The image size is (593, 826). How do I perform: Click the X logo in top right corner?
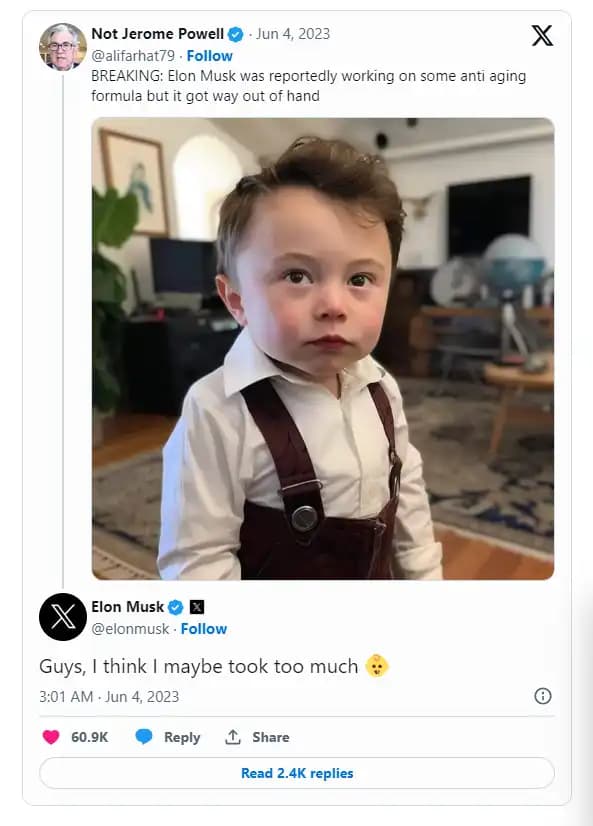pos(542,36)
